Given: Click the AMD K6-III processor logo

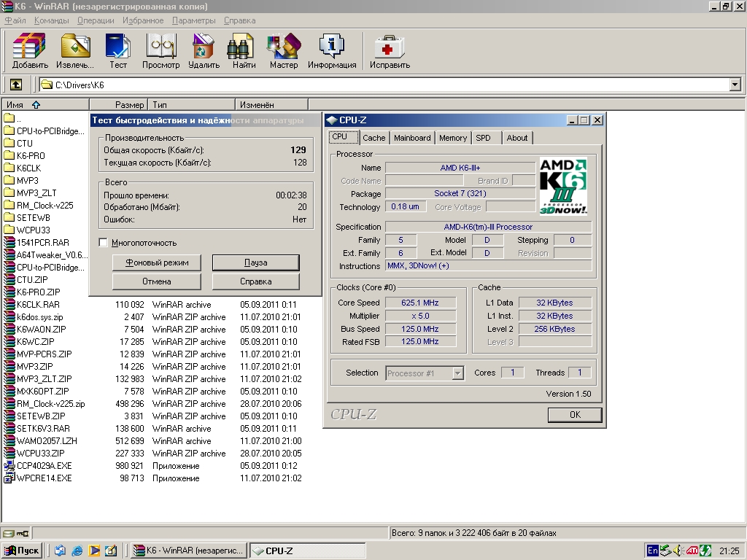Looking at the screenshot, I should click(x=563, y=186).
